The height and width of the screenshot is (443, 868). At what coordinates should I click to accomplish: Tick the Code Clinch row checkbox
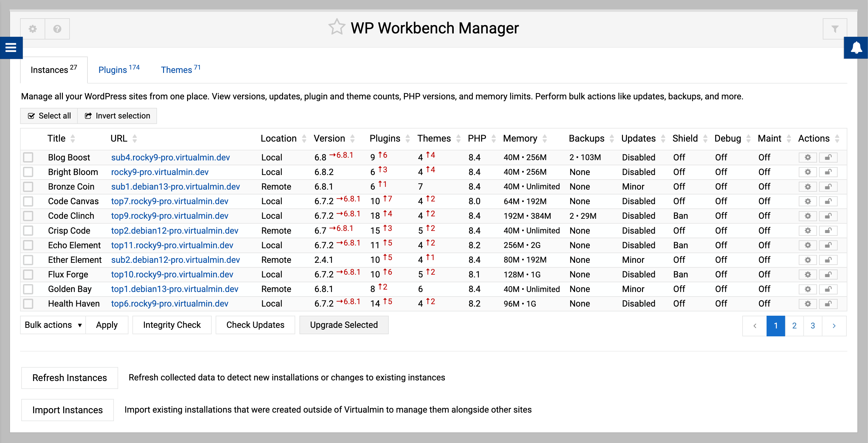(x=28, y=216)
